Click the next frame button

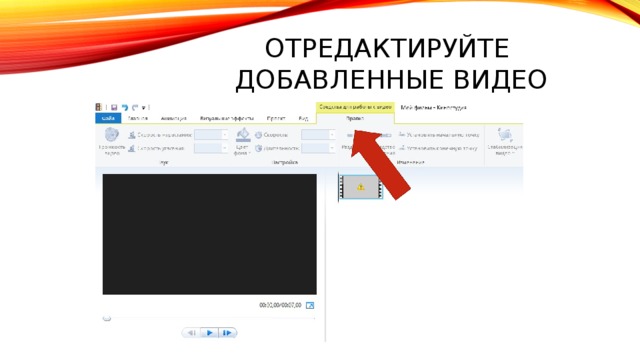coord(227,333)
